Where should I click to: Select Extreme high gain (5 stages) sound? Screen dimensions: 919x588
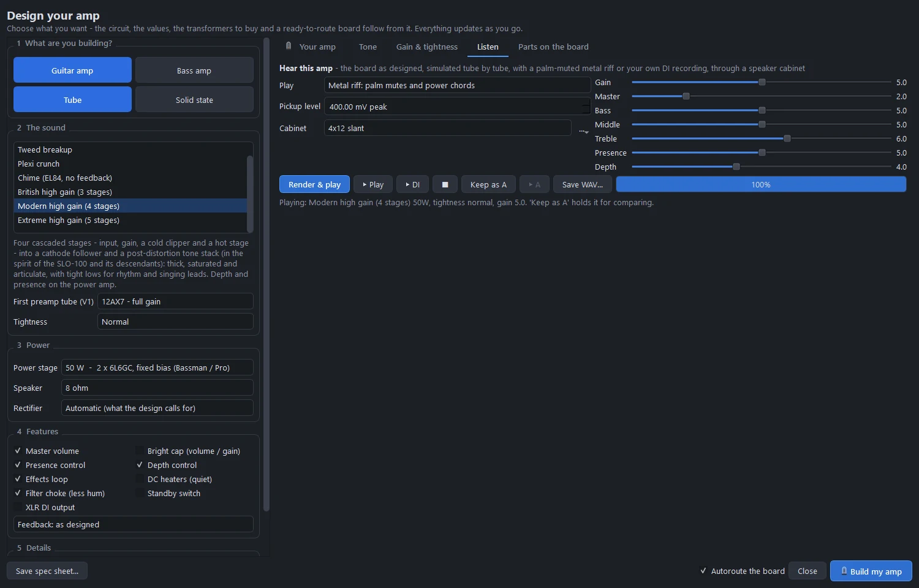(130, 220)
